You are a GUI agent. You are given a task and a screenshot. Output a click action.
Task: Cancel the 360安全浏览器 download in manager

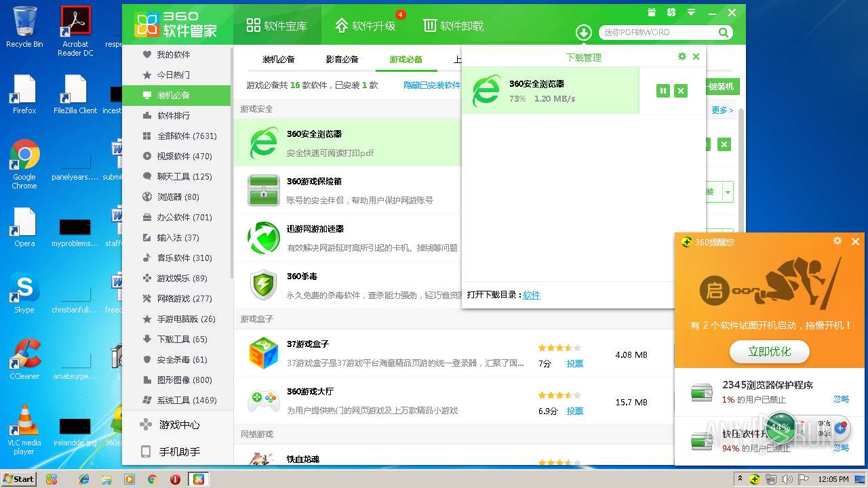click(x=681, y=91)
